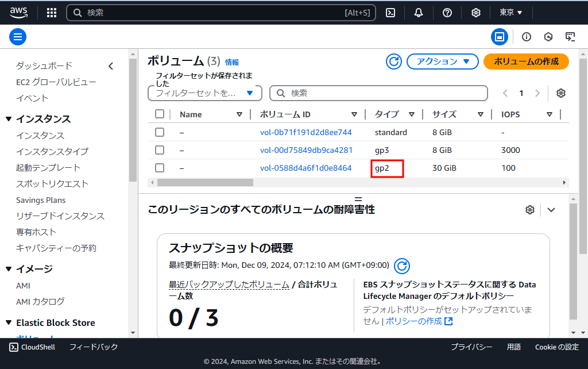
Task: Toggle the blue hamburger navigation menu
Action: (18, 37)
